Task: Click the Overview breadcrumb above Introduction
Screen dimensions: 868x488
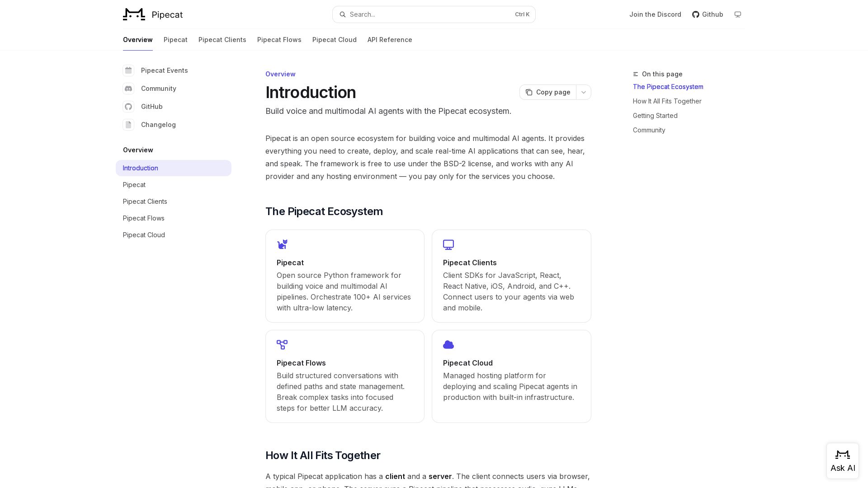Action: [280, 74]
